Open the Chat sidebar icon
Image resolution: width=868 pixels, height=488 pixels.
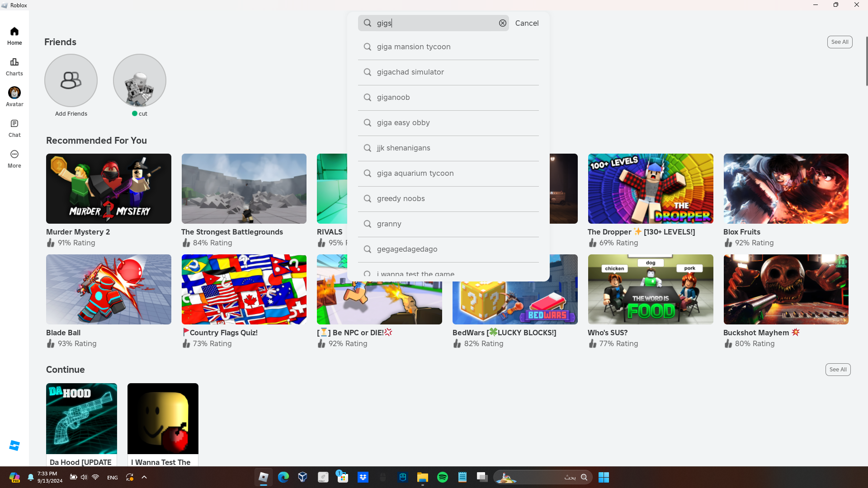tap(14, 128)
